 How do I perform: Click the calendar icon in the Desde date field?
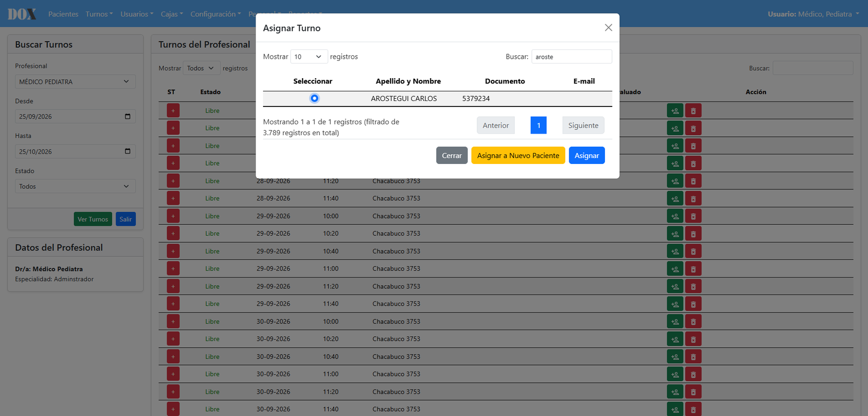pyautogui.click(x=127, y=116)
